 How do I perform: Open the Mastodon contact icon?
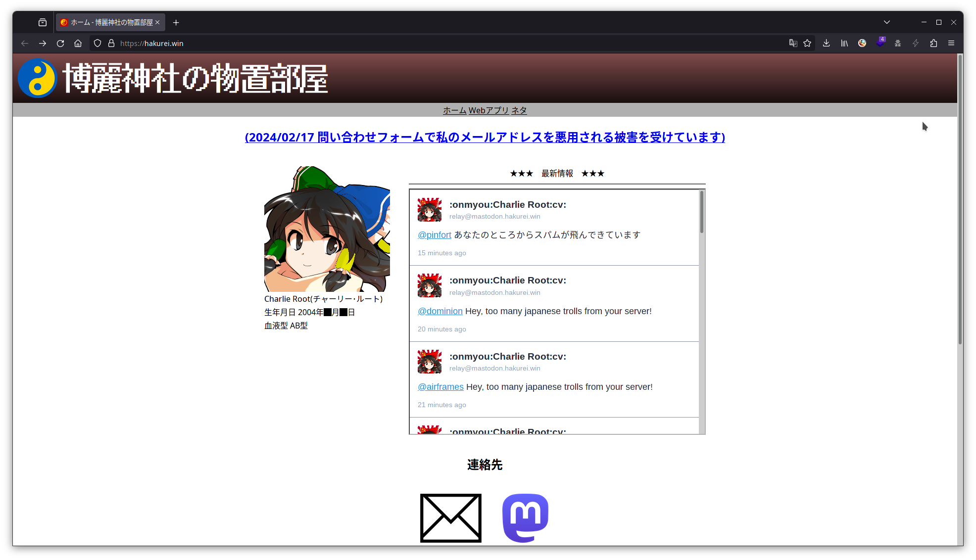(526, 517)
